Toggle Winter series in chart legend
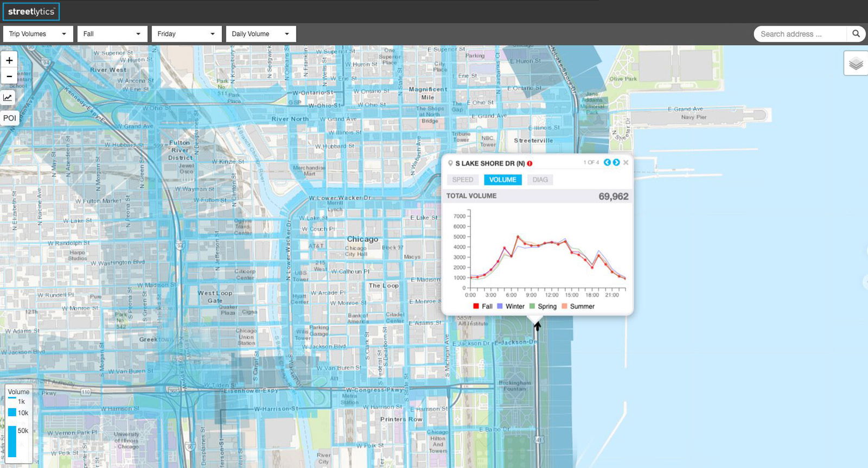The width and height of the screenshot is (868, 468). [510, 306]
